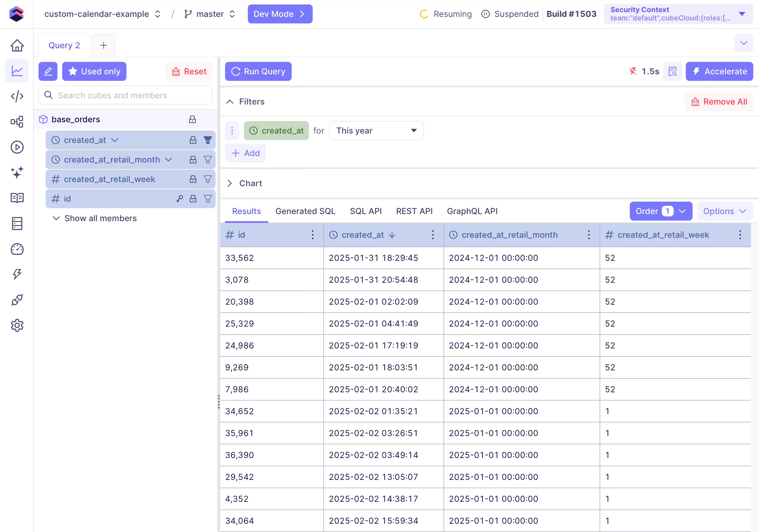Toggle the Used only filter
The image size is (758, 532).
coord(94,71)
